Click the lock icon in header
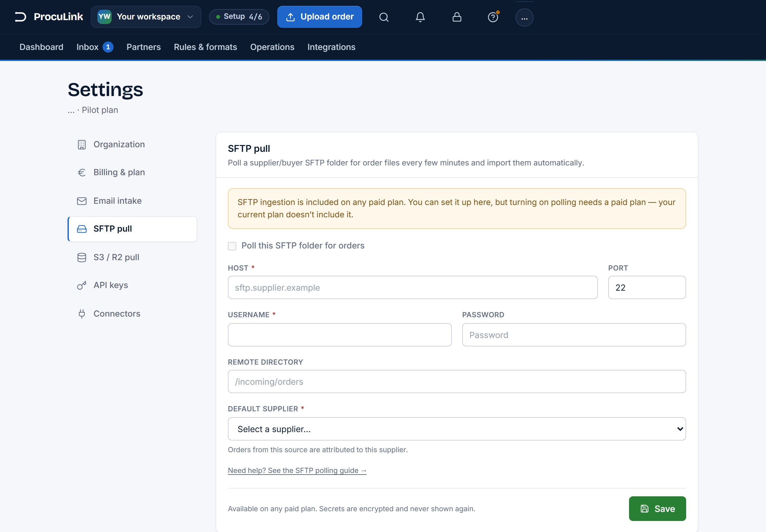 [457, 17]
